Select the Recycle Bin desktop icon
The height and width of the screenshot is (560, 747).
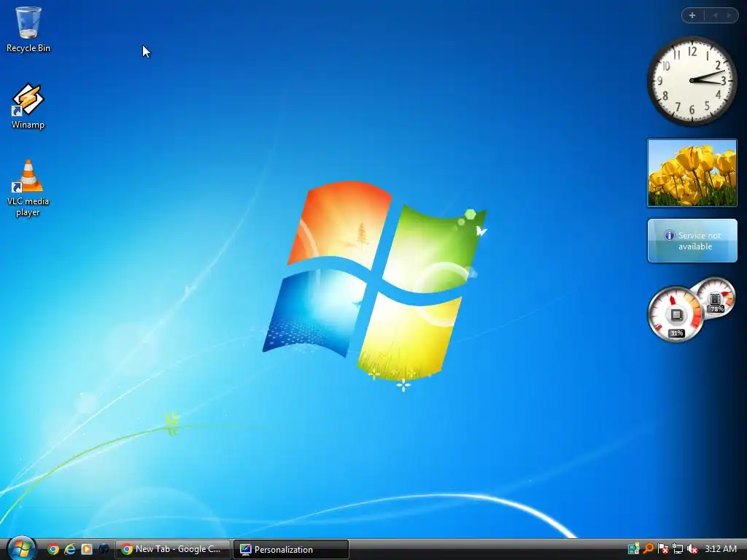28,29
